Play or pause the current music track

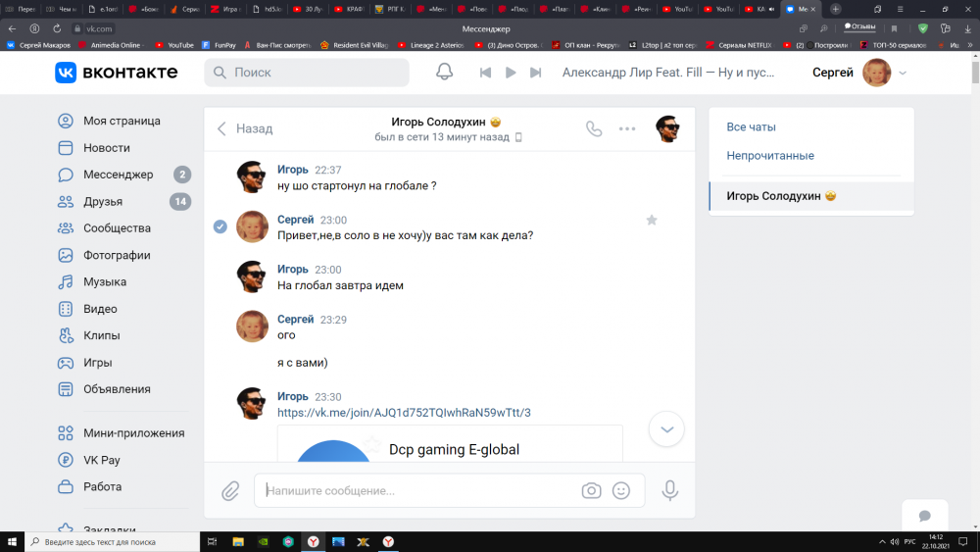pos(510,73)
